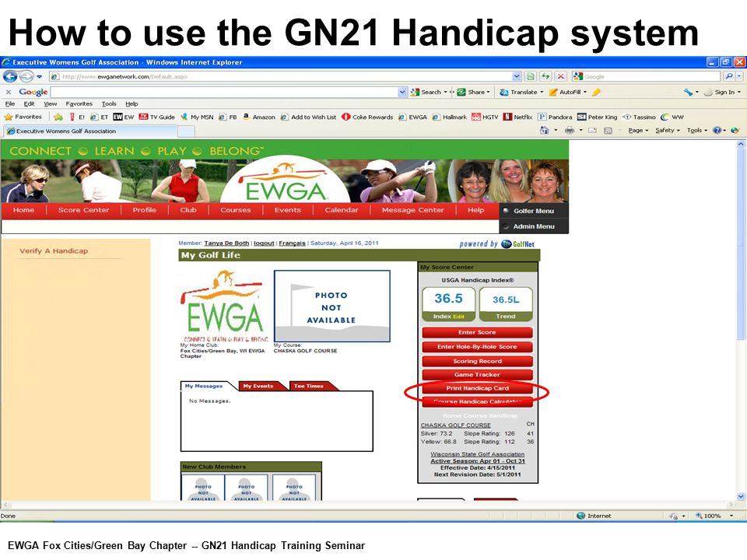Image resolution: width=747 pixels, height=560 pixels.
Task: Open the Coke Rewards favorites bookmark
Action: [x=367, y=117]
